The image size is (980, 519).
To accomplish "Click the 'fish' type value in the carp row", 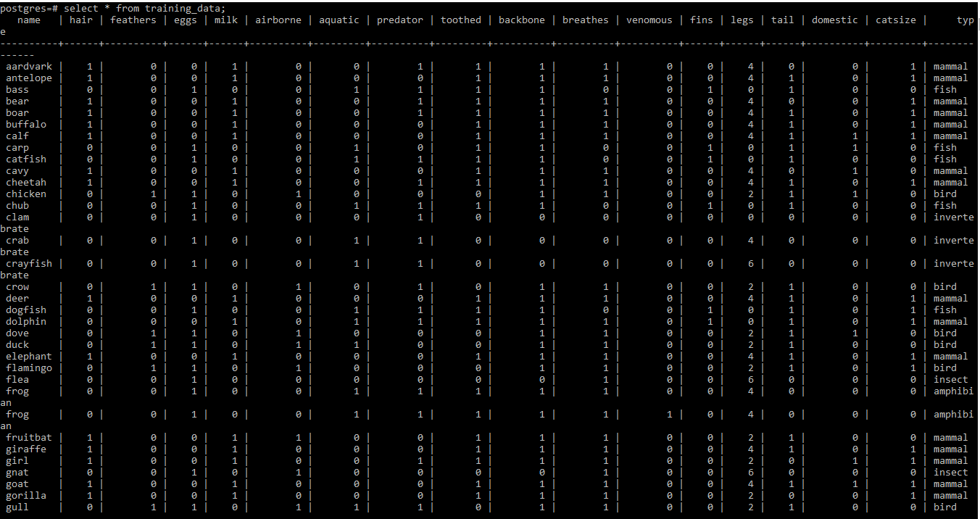I will click(x=944, y=148).
